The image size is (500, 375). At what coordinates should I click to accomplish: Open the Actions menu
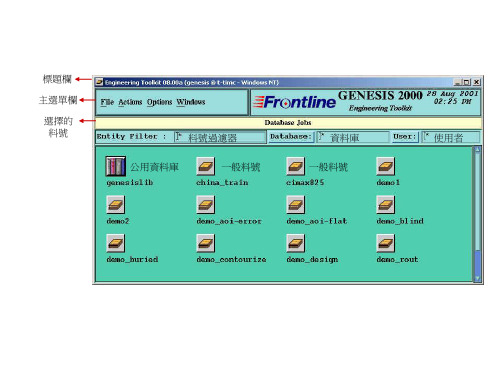coord(130,102)
